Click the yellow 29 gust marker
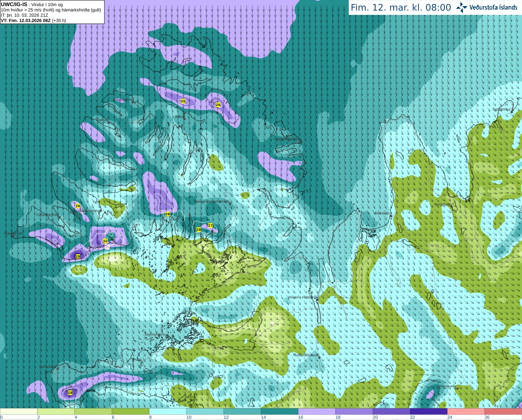 78,256
